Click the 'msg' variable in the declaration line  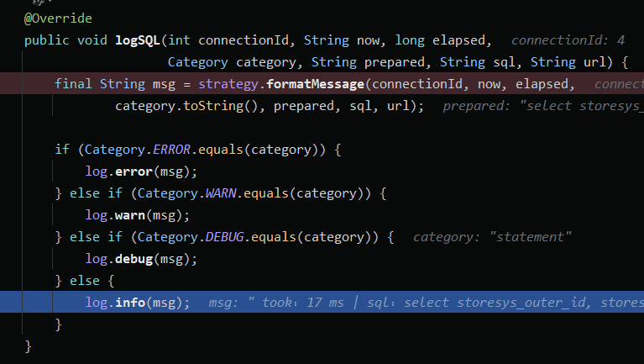point(164,84)
